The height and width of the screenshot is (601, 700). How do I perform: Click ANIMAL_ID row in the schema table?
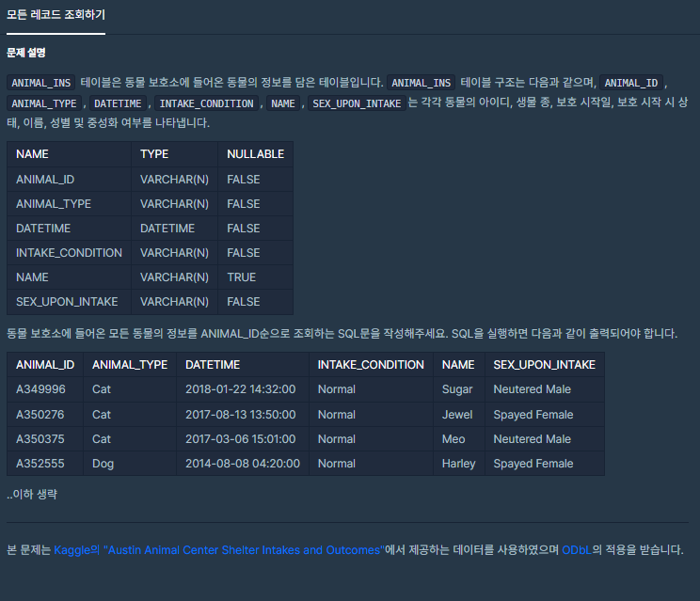click(x=150, y=180)
